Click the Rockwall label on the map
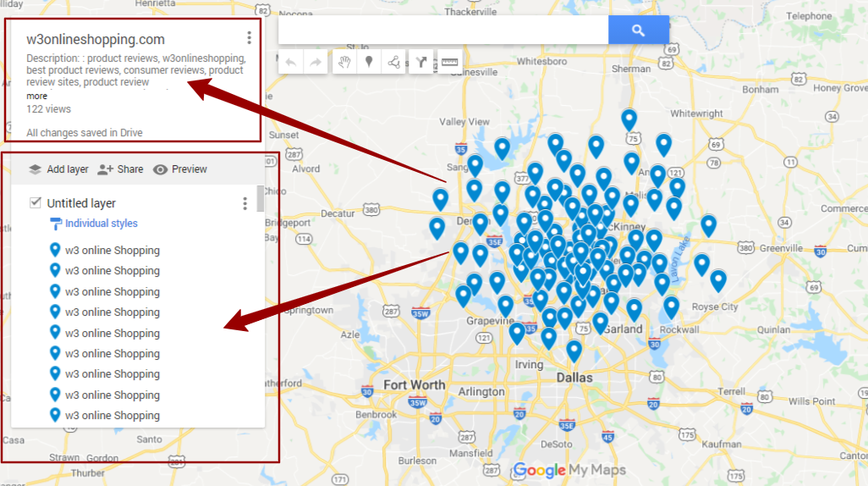 (x=679, y=329)
